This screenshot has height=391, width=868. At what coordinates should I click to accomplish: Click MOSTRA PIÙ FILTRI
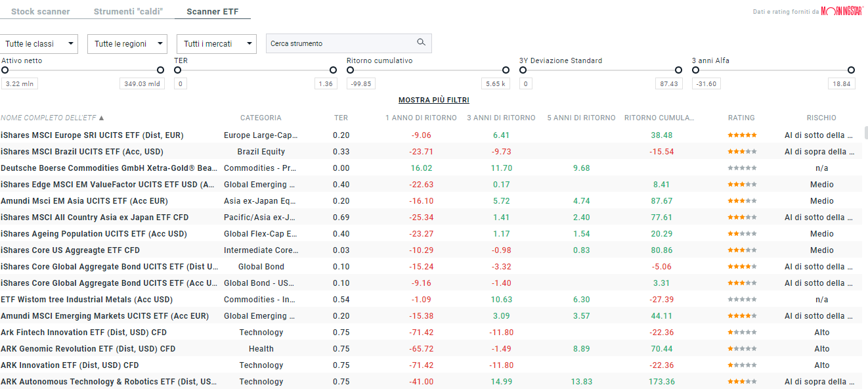tap(433, 100)
